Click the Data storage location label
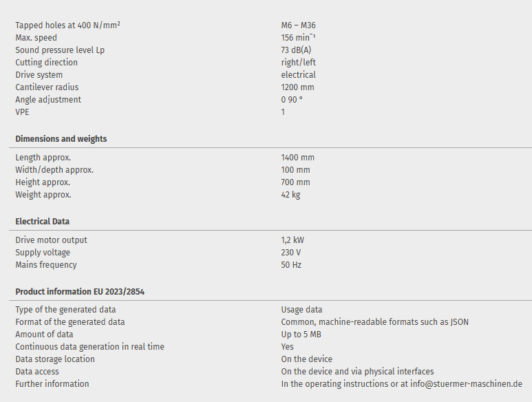 (55, 359)
